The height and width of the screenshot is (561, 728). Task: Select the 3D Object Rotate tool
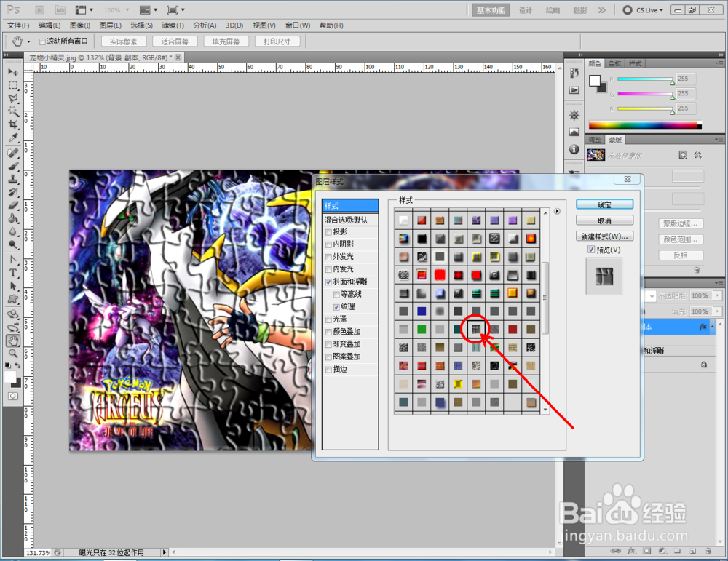click(x=13, y=314)
